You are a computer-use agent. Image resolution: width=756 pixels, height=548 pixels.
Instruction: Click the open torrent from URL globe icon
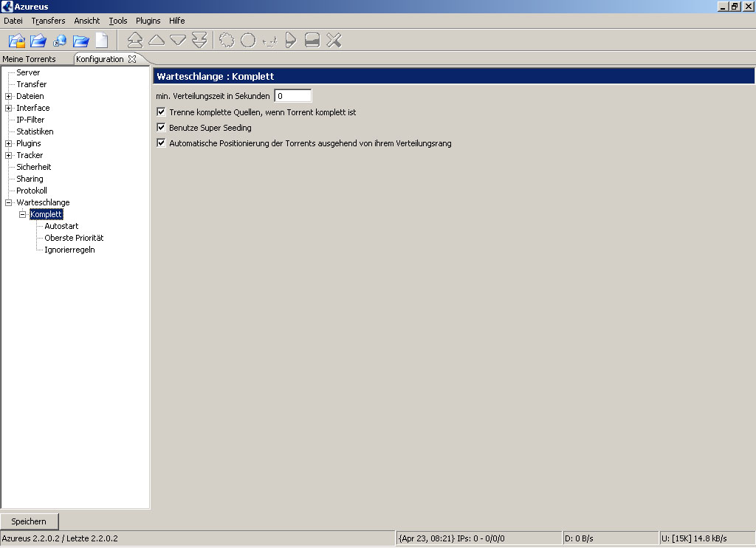[60, 41]
